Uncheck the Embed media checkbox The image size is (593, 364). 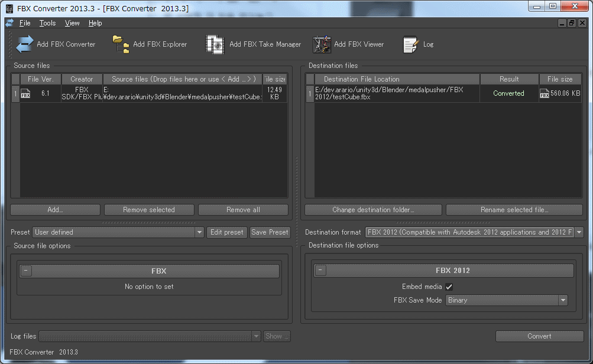pos(449,287)
